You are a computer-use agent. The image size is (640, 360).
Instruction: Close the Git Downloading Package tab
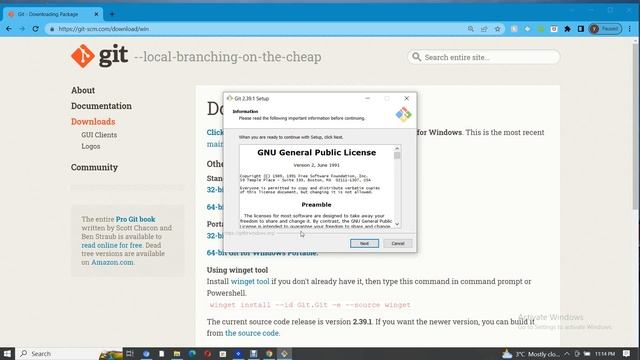pyautogui.click(x=96, y=14)
